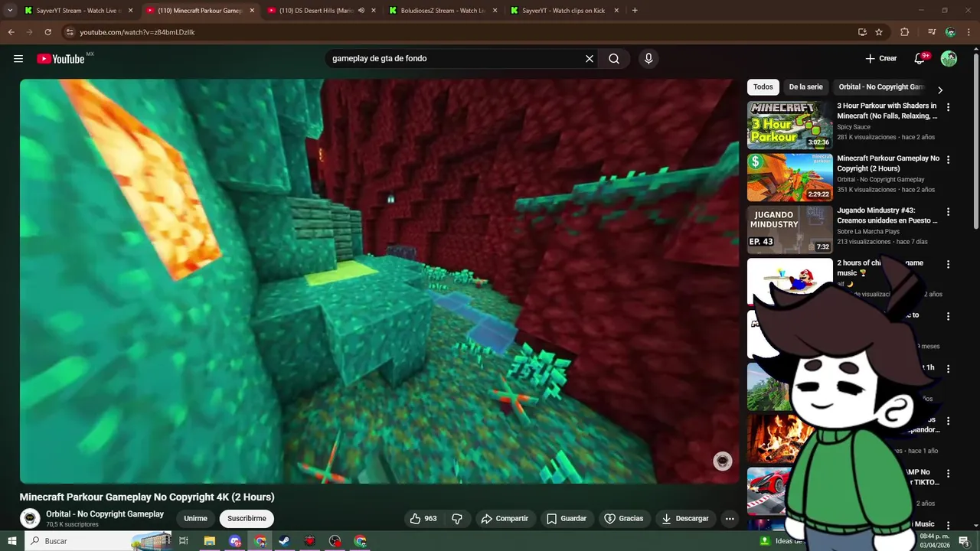Start voice search with the microphone icon
This screenshot has width=980, height=551.
pyautogui.click(x=648, y=59)
